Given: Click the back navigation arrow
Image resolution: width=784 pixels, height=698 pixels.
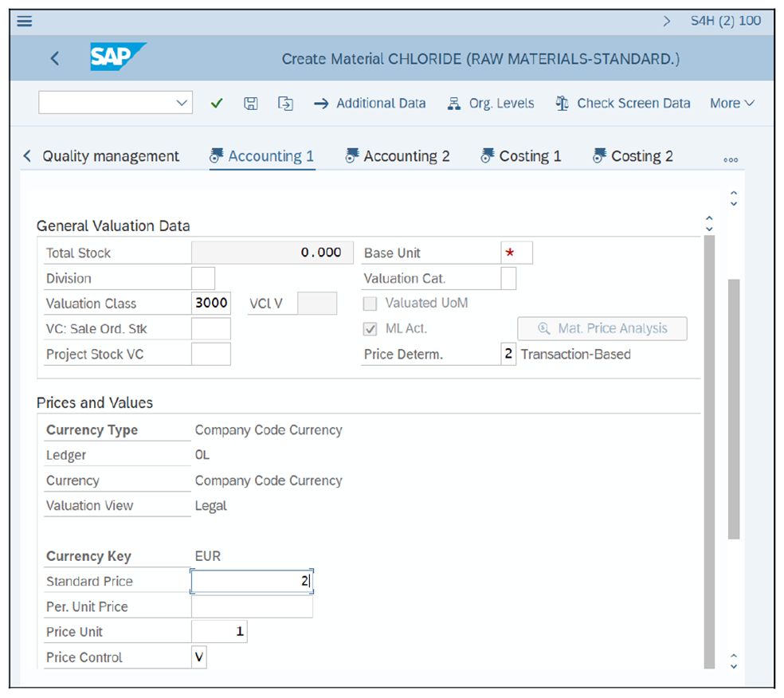Looking at the screenshot, I should 54,58.
